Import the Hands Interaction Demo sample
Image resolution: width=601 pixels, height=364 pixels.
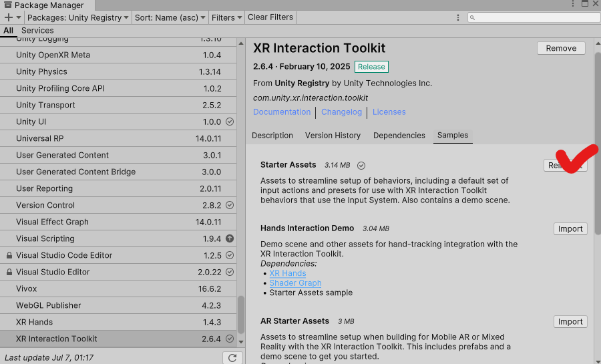570,228
